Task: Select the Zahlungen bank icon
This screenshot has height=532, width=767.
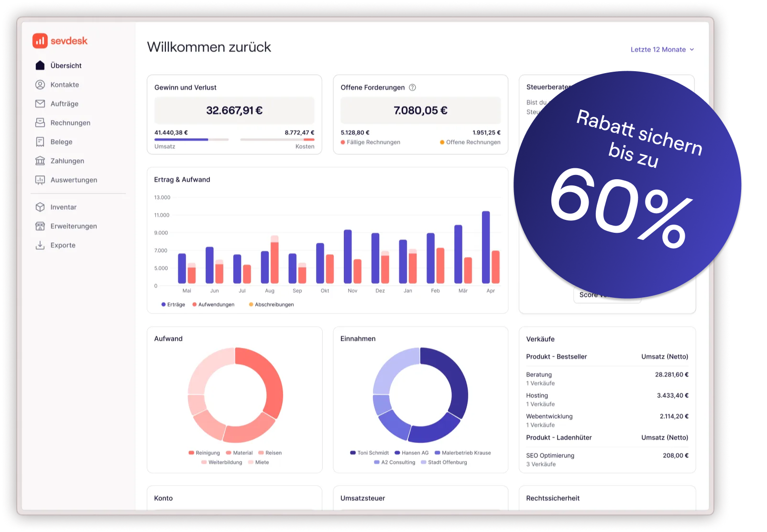Action: (x=40, y=161)
